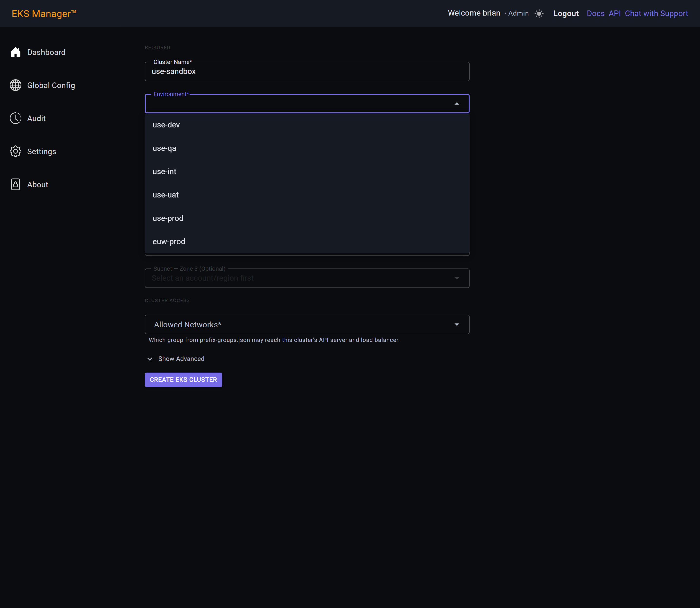
Task: Open Allowed Networks dropdown
Action: coord(307,325)
